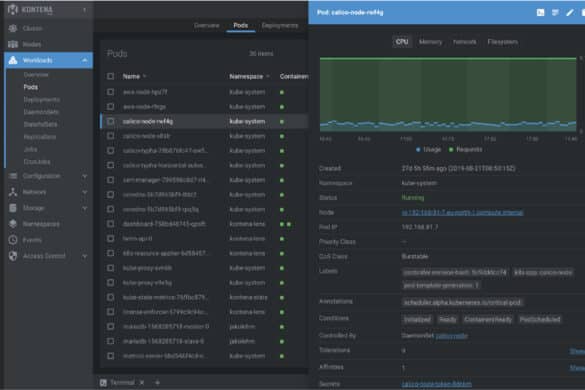Viewport: 585px width, 390px height.
Task: Add a new terminal tab with plus
Action: click(x=157, y=383)
